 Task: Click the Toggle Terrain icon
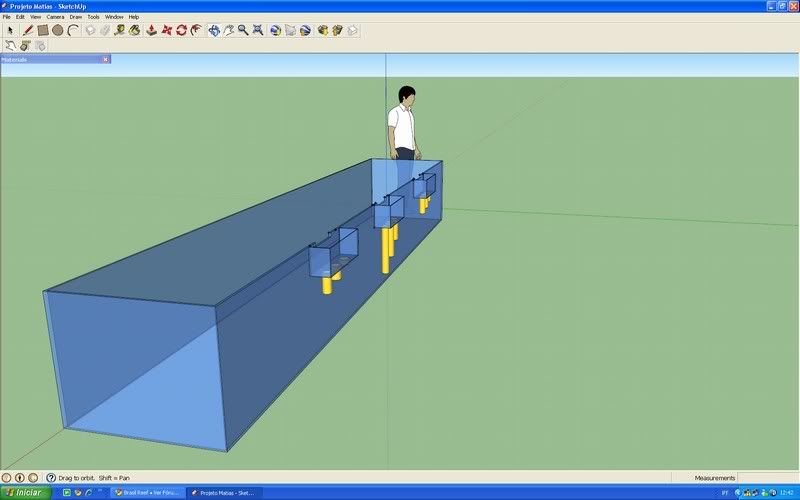coord(290,31)
